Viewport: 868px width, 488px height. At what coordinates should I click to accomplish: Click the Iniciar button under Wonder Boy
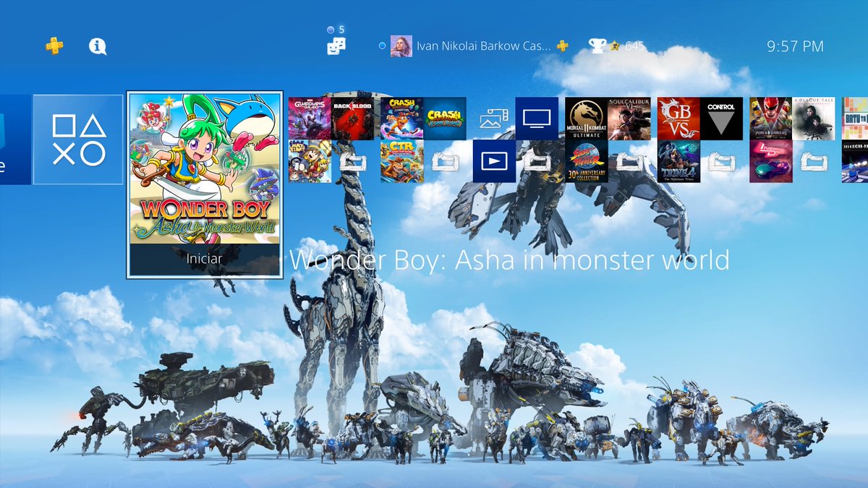(204, 259)
